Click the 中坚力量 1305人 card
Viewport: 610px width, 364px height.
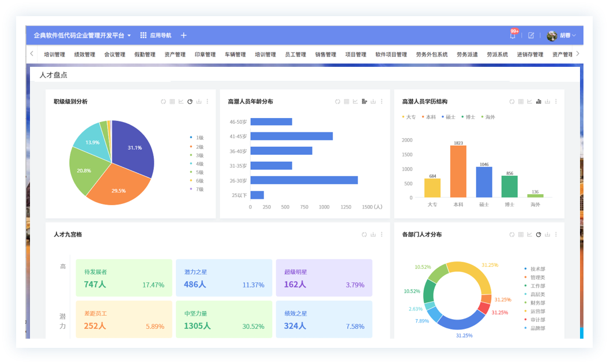(224, 320)
